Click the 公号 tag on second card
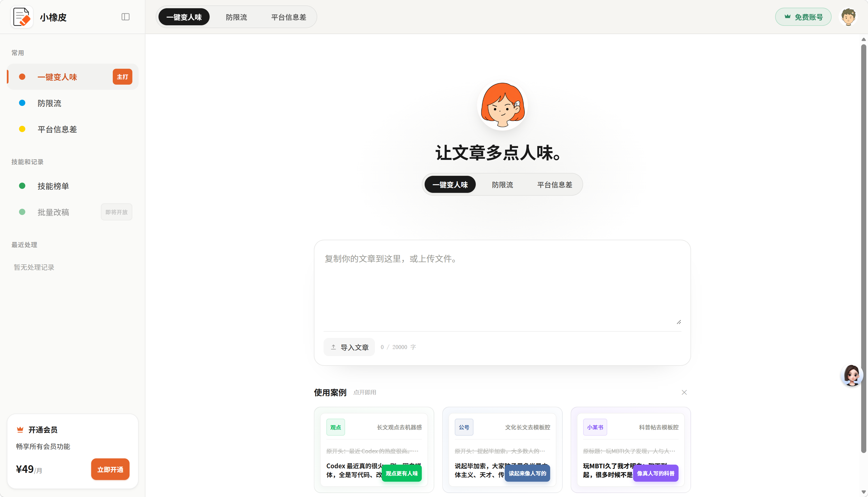 point(464,427)
